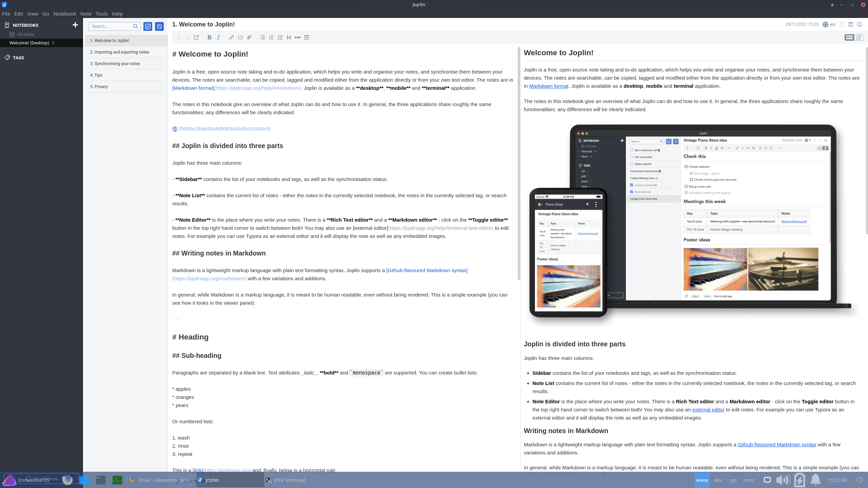Open the Help menu
The height and width of the screenshot is (488, 868).
117,14
